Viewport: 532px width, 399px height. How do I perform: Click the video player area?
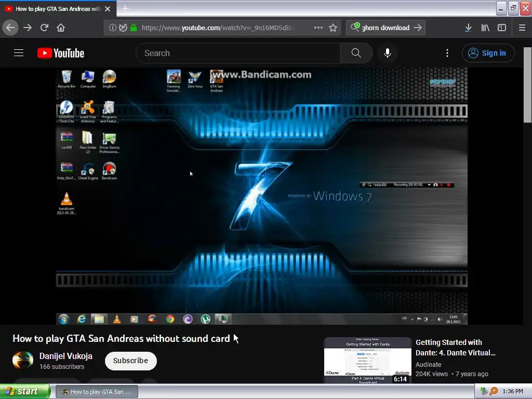tap(262, 196)
